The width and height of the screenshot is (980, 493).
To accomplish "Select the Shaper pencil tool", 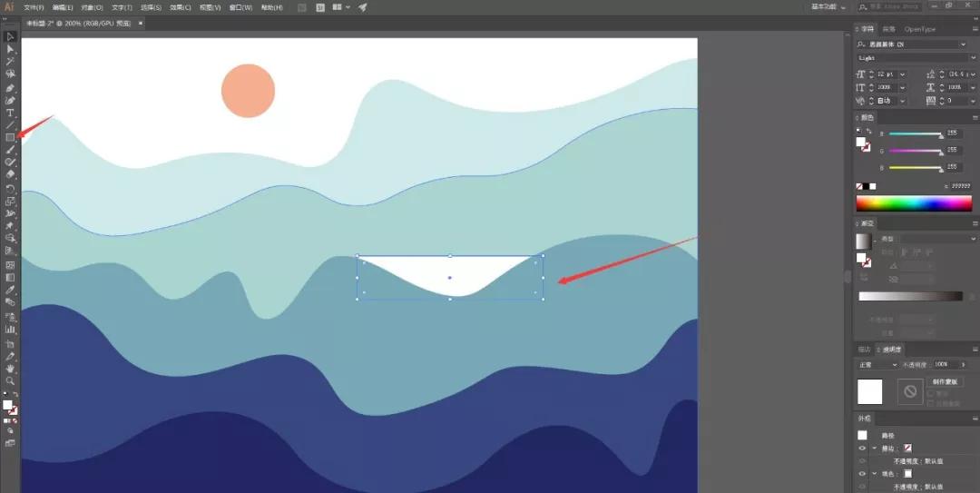I will click(10, 162).
